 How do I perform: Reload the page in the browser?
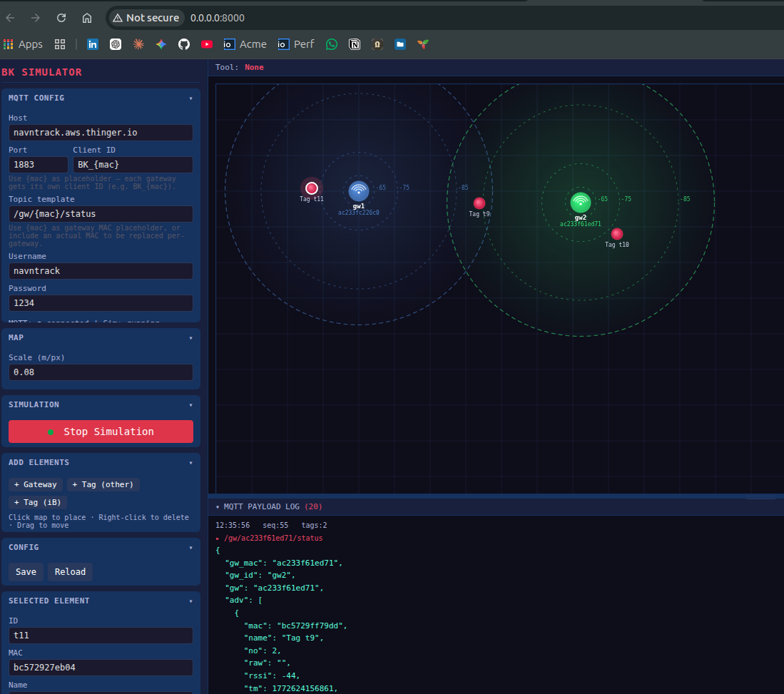click(x=61, y=18)
